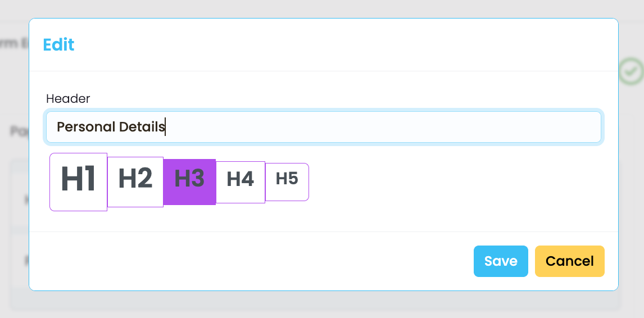The width and height of the screenshot is (644, 318).
Task: Set heading level to H4
Action: [x=241, y=182]
